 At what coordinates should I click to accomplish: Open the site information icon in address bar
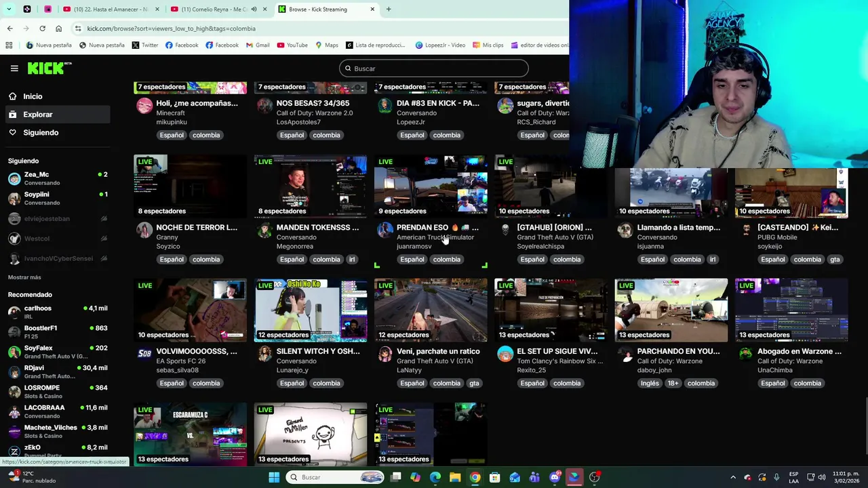tap(78, 28)
